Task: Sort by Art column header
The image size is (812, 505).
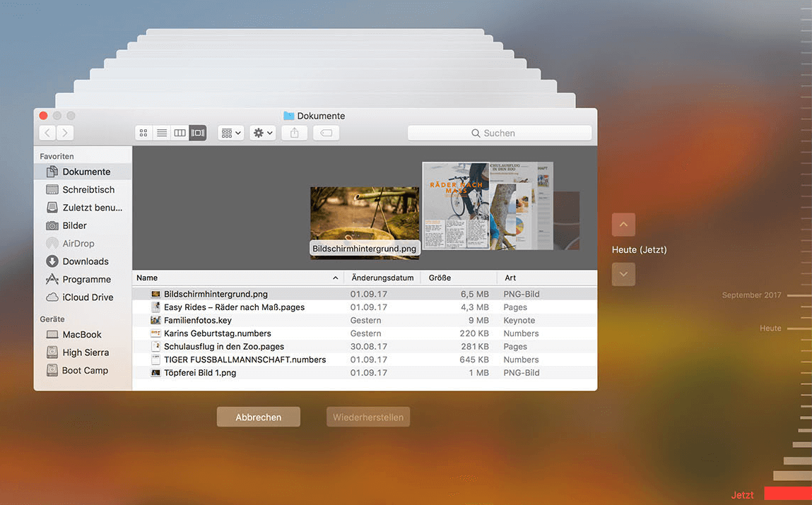Action: [x=547, y=278]
